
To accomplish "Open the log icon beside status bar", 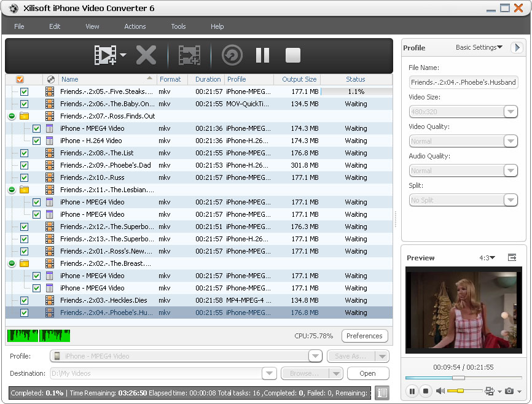I will point(382,393).
